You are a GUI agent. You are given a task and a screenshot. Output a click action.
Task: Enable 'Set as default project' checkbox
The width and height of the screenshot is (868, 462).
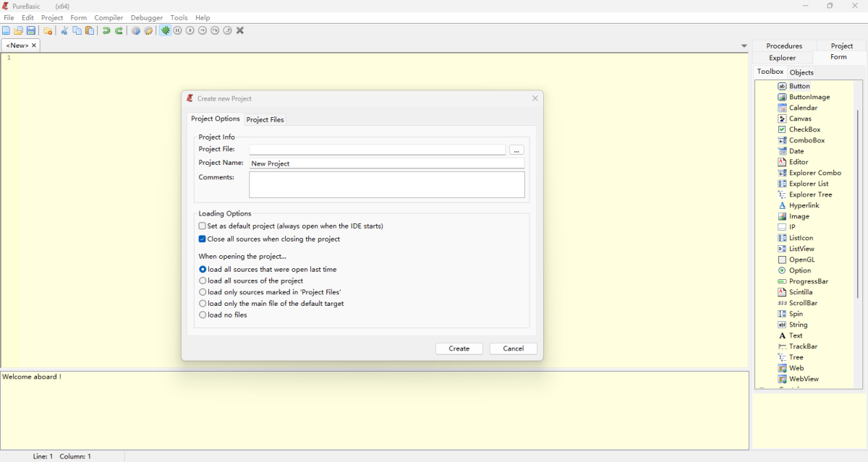[x=203, y=226]
